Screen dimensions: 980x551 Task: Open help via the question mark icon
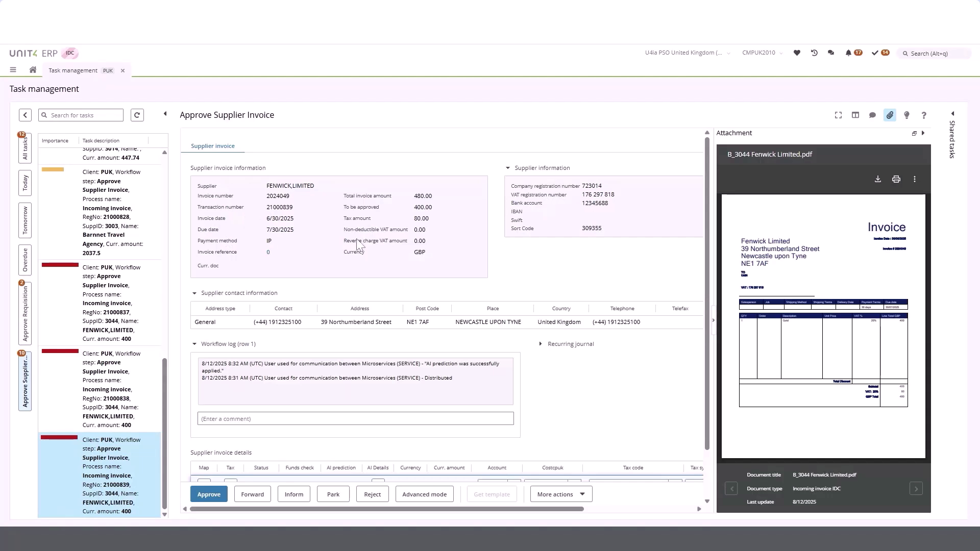click(923, 115)
